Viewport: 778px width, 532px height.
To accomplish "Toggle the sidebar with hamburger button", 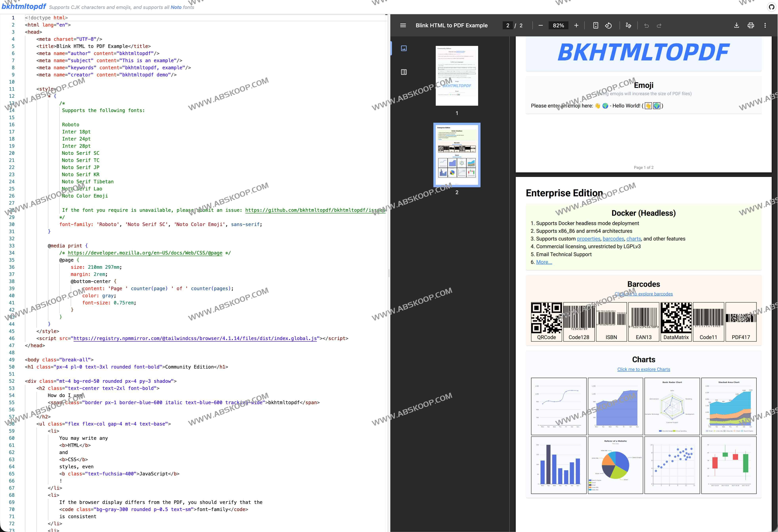I will coord(403,25).
